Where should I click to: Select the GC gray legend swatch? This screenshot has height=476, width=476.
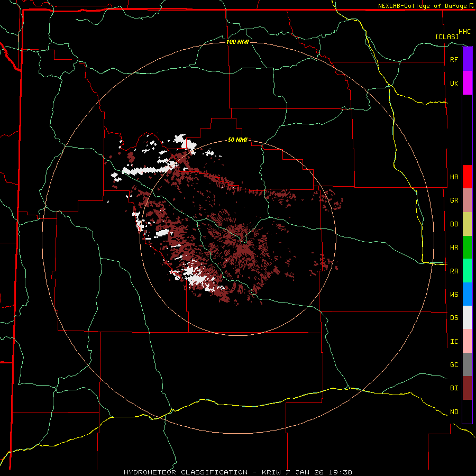pos(467,364)
